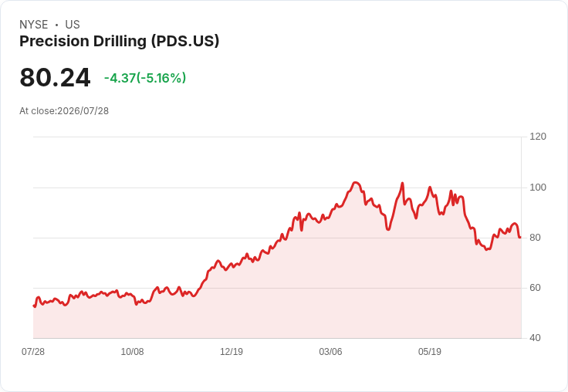Click the 03/06 date on x-axis
This screenshot has width=568, height=392.
pos(330,351)
